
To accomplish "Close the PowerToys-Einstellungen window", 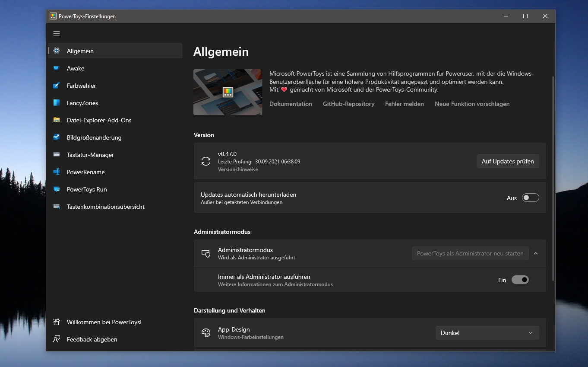I will [545, 16].
